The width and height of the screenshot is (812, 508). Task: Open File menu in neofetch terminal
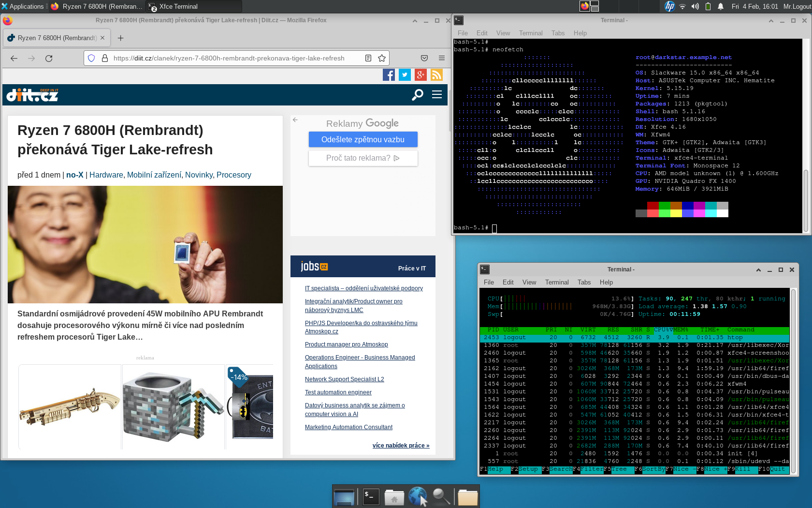point(463,33)
